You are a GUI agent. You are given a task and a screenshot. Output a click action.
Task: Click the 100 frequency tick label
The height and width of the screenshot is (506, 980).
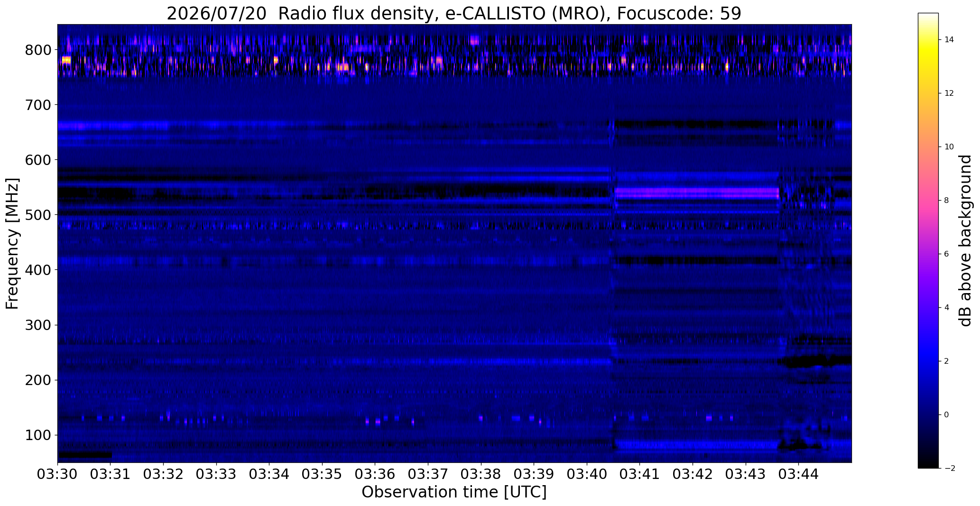(38, 435)
